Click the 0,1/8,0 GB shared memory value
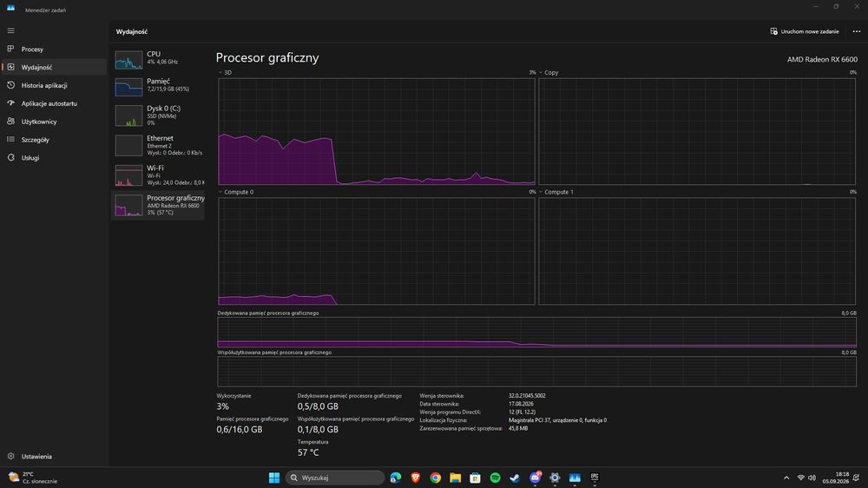The height and width of the screenshot is (488, 868). [x=318, y=429]
